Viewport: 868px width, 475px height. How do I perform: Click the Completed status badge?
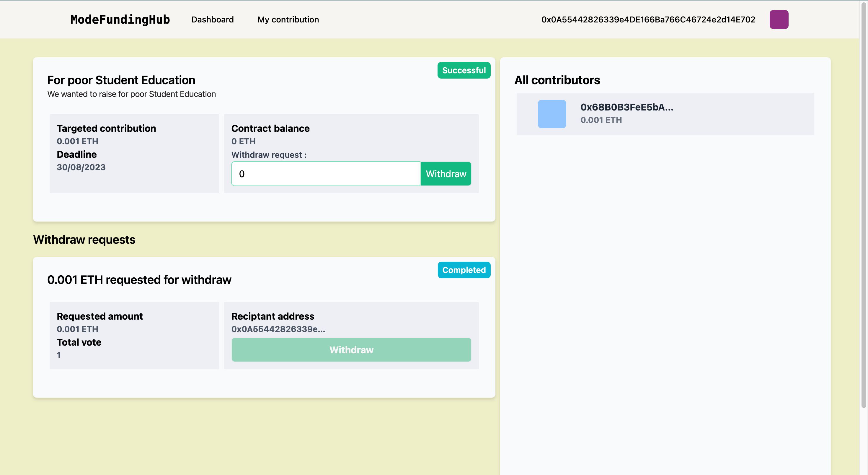tap(464, 270)
